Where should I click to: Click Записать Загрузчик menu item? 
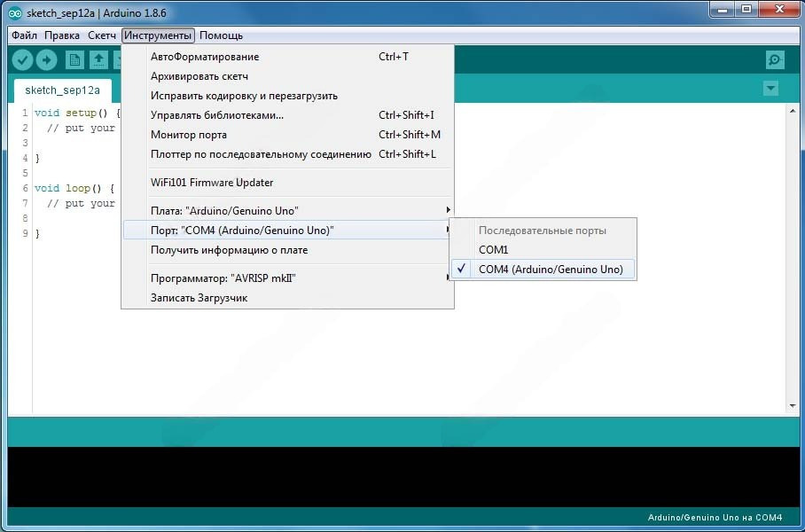coord(199,298)
